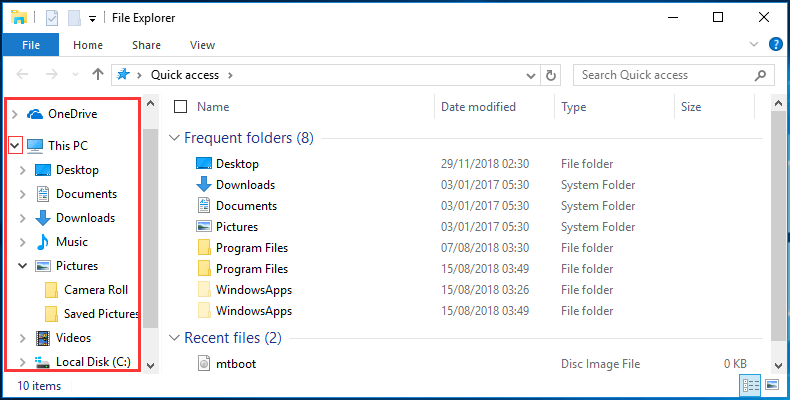Expand the Desktop tree node
This screenshot has height=400, width=790.
pos(23,170)
